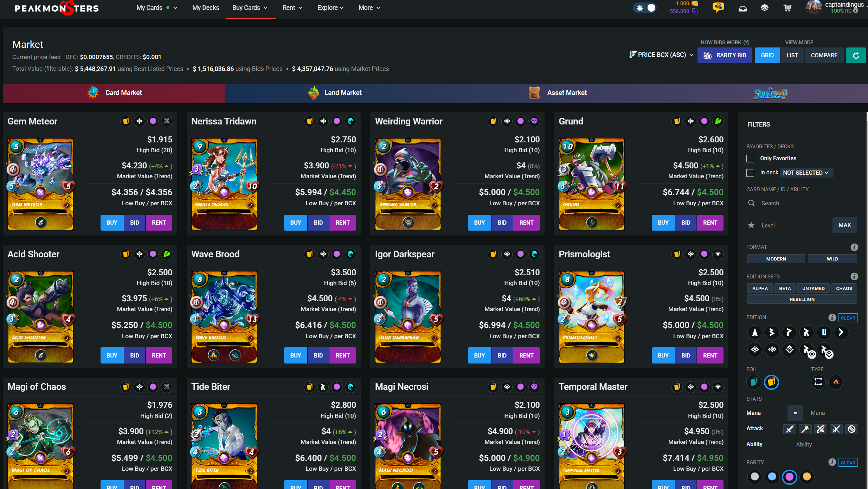Select the Rebellion edition diamond icon
The width and height of the screenshot is (868, 489).
(789, 349)
